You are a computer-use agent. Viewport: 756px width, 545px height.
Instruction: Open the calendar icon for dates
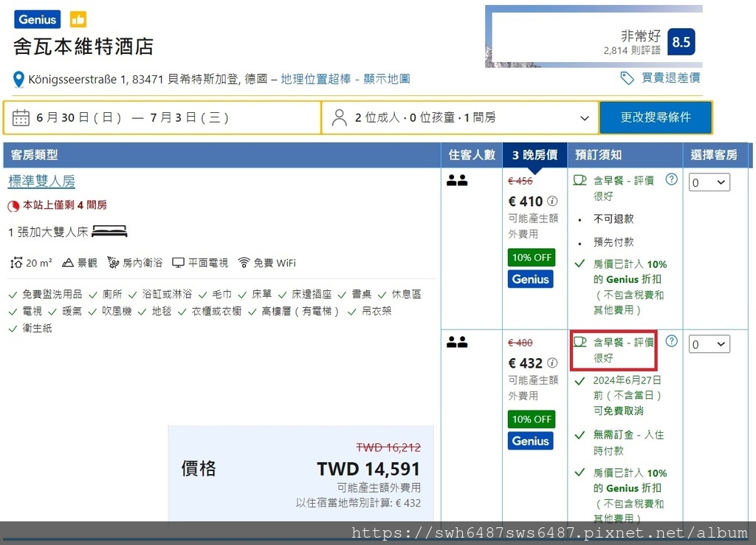point(21,117)
